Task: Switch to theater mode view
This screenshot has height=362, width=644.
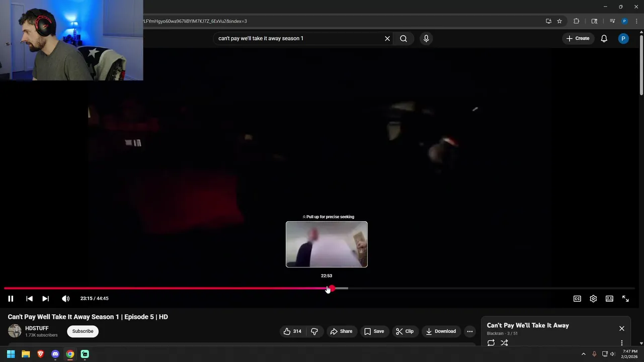Action: [609, 299]
